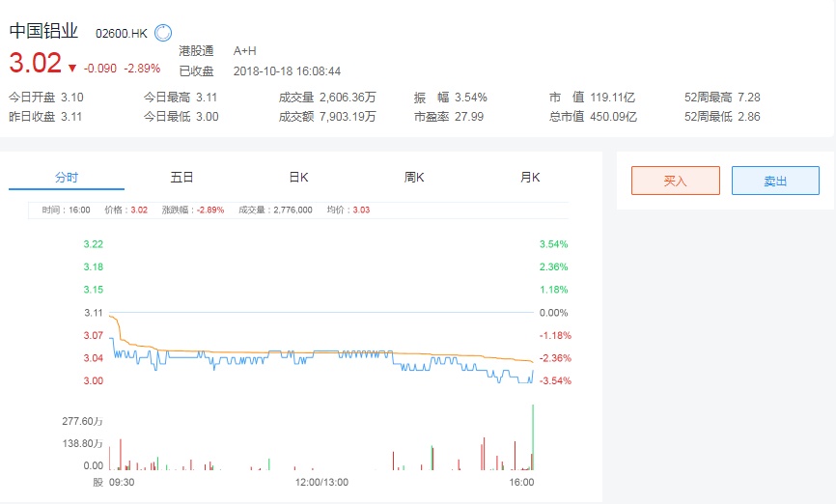
Task: Open the 月K monthly chart tab
Action: pyautogui.click(x=530, y=178)
